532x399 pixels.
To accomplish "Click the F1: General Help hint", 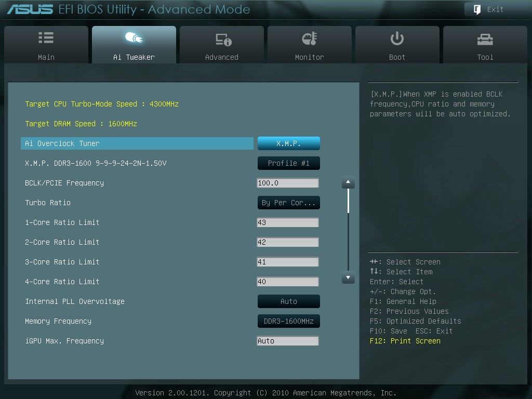I will [403, 301].
